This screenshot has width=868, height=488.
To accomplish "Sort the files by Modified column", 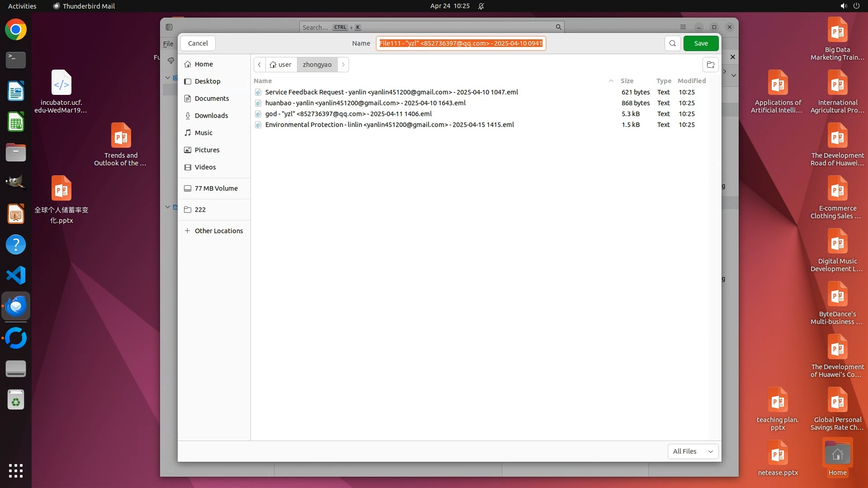I will pyautogui.click(x=691, y=81).
